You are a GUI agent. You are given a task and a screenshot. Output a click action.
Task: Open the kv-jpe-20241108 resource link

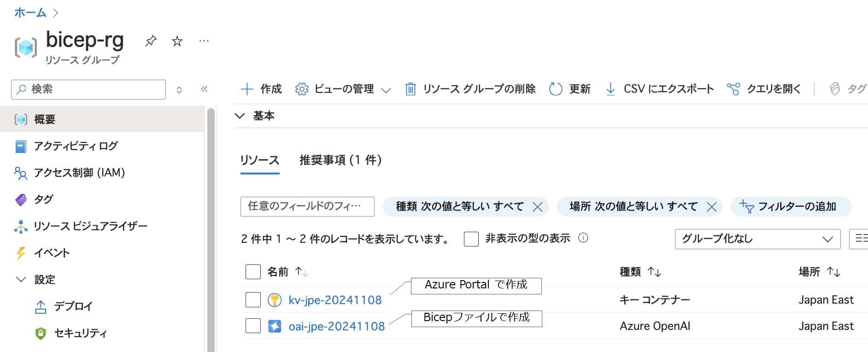pos(335,300)
